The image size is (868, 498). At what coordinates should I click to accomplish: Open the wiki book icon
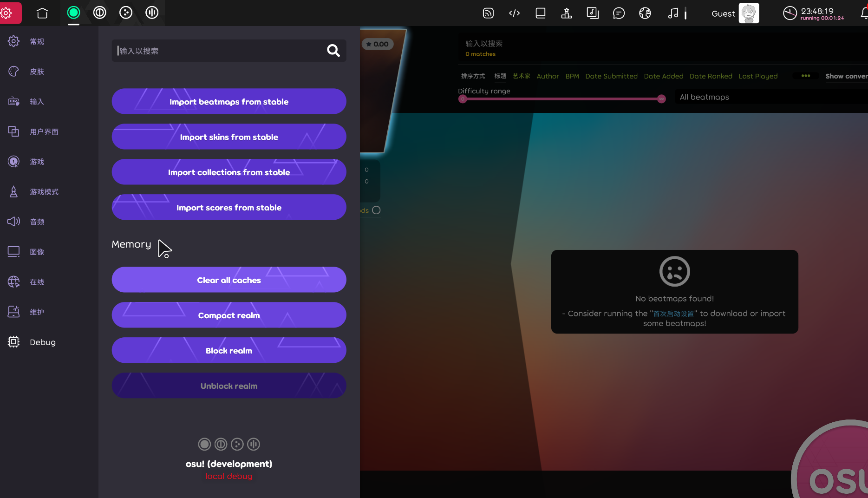tap(541, 13)
